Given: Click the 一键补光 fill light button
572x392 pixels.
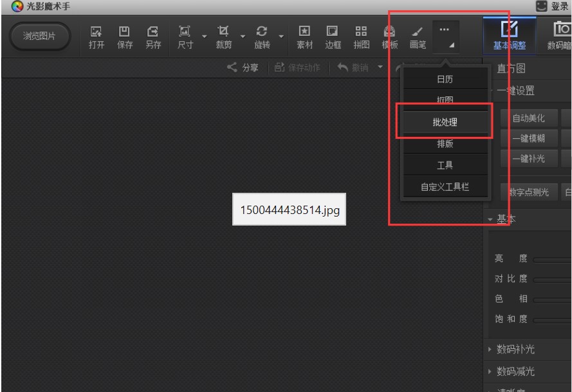Looking at the screenshot, I should (x=529, y=159).
